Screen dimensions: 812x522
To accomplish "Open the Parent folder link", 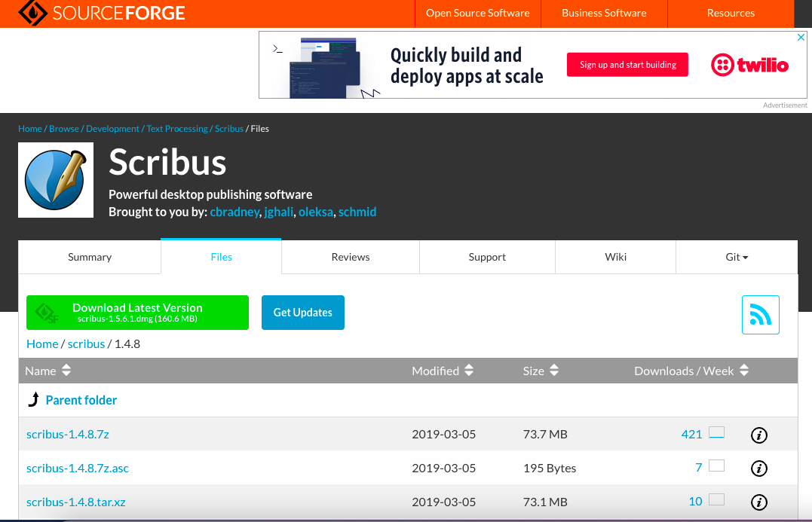I will click(x=81, y=400).
